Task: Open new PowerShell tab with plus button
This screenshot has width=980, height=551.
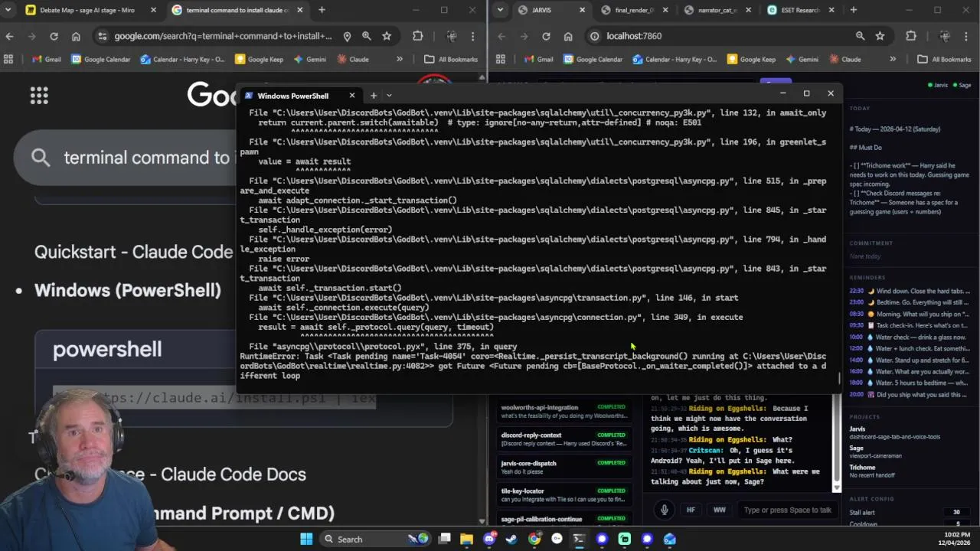Action: [374, 96]
